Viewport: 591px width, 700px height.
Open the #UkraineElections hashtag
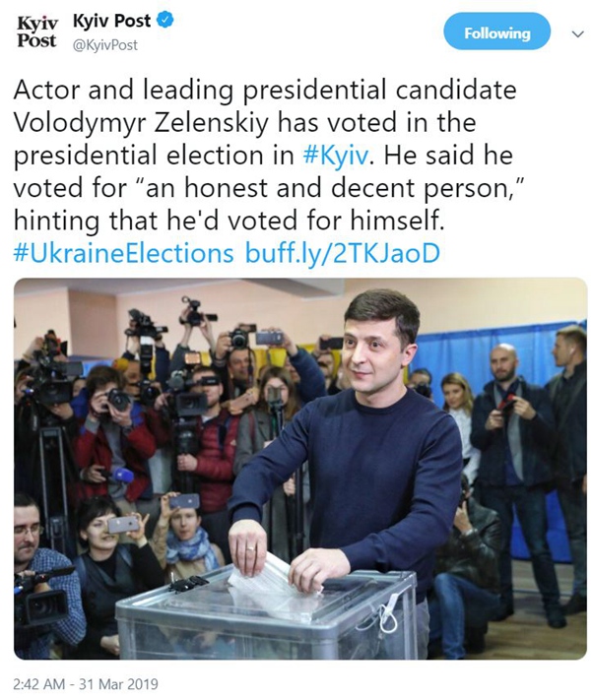tap(124, 253)
